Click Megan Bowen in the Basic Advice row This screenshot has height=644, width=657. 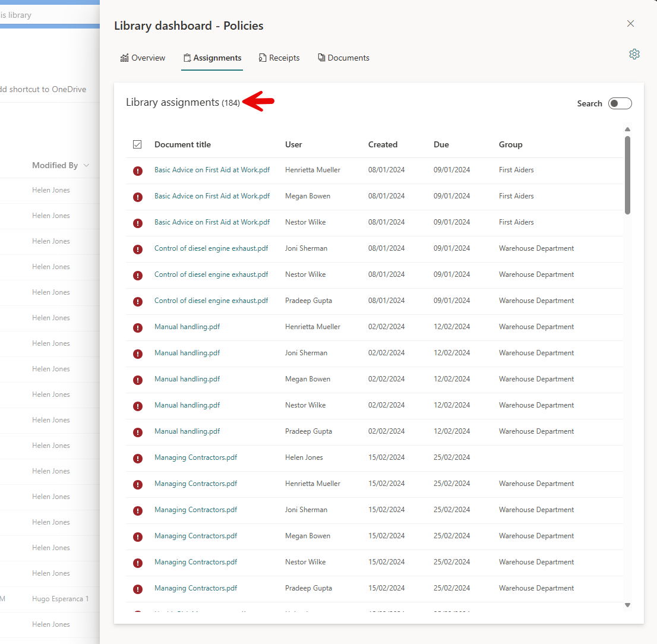click(308, 195)
